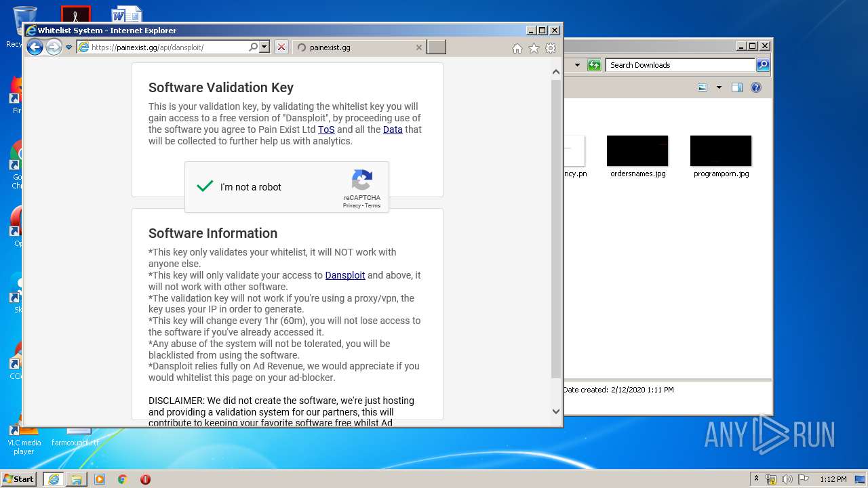This screenshot has width=868, height=488.
Task: Open the Start menu
Action: [x=19, y=479]
